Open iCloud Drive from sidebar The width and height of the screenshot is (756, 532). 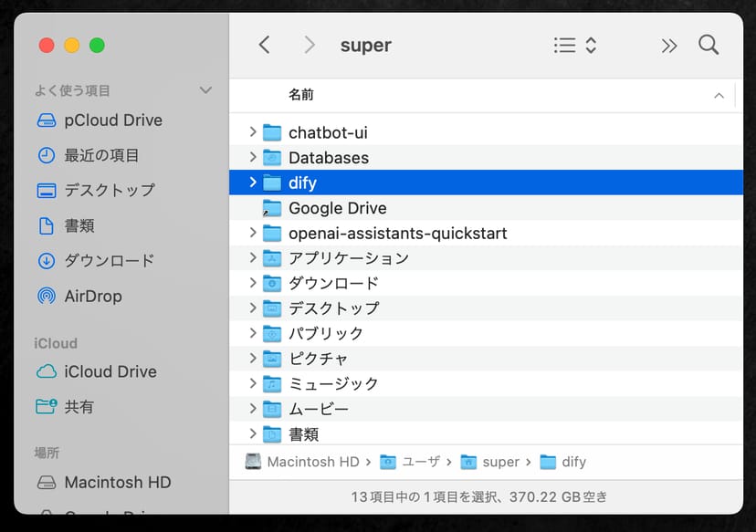coord(110,371)
